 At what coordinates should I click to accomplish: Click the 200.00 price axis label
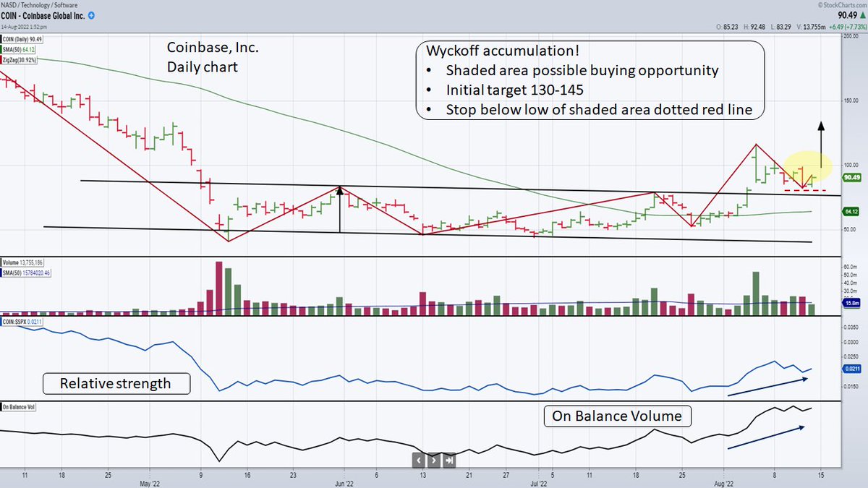(852, 35)
